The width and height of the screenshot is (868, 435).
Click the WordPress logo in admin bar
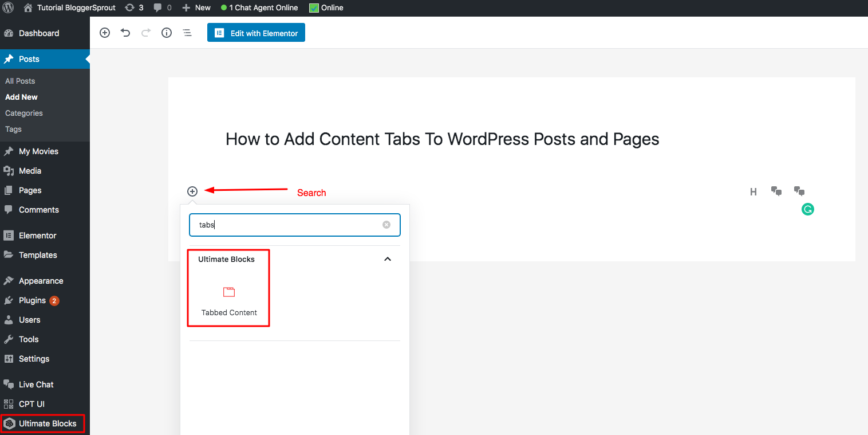click(9, 8)
